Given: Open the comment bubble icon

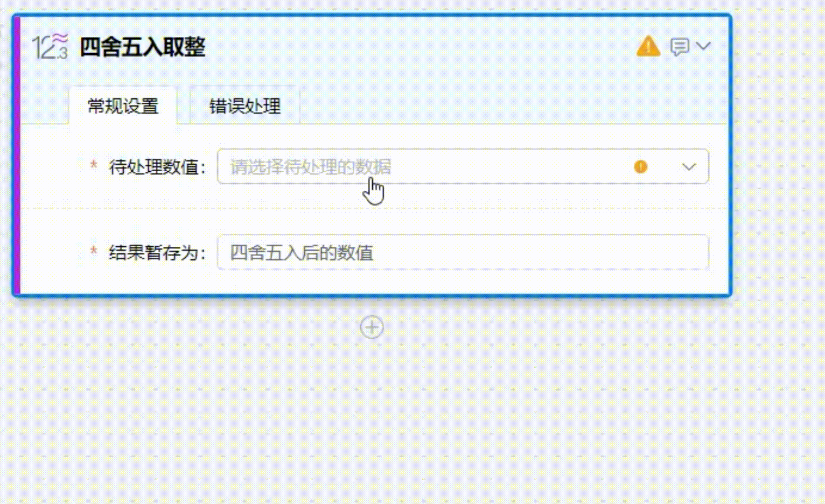Looking at the screenshot, I should 679,47.
